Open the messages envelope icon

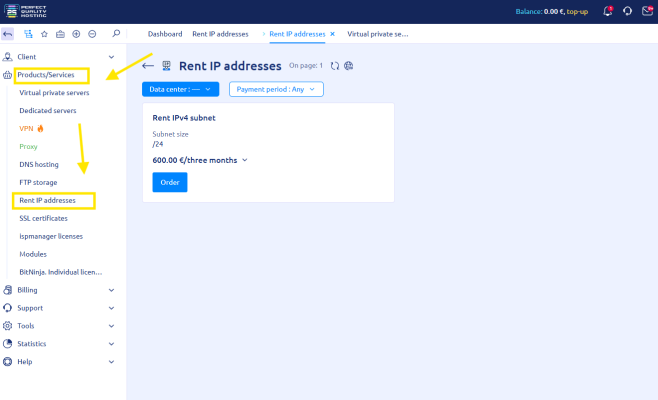[645, 11]
